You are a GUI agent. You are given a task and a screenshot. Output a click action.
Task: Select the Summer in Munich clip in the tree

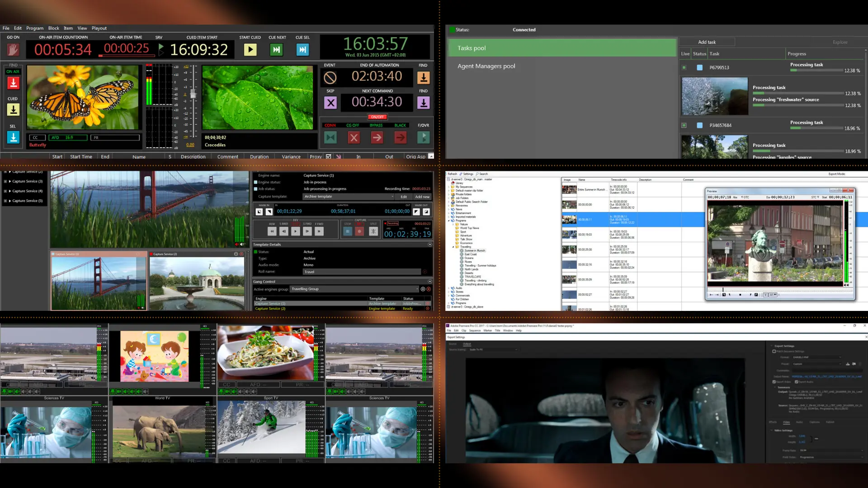tap(475, 251)
